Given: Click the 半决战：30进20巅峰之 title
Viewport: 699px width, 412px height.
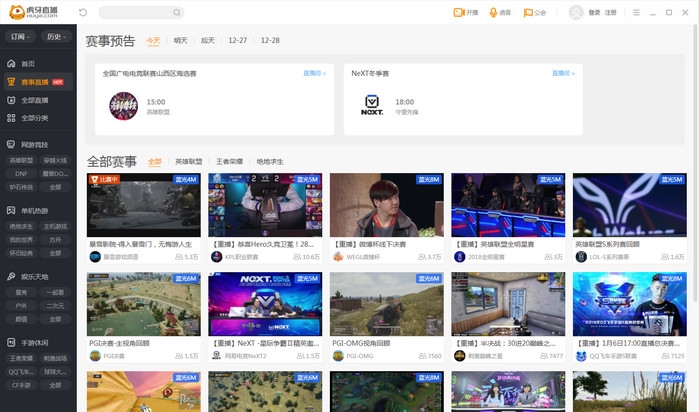Looking at the screenshot, I should coord(505,343).
